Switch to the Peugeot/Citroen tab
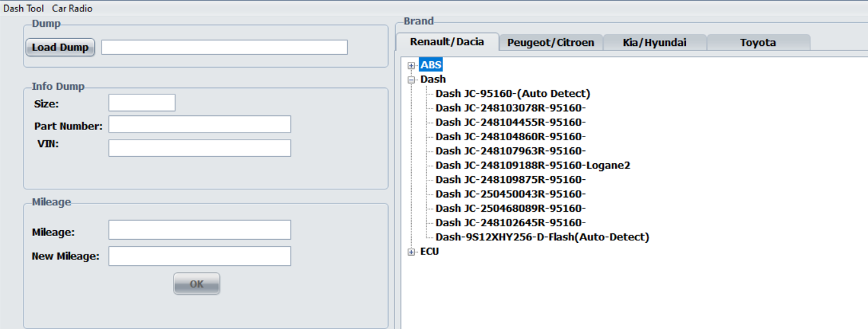This screenshot has height=329, width=868. pyautogui.click(x=550, y=43)
